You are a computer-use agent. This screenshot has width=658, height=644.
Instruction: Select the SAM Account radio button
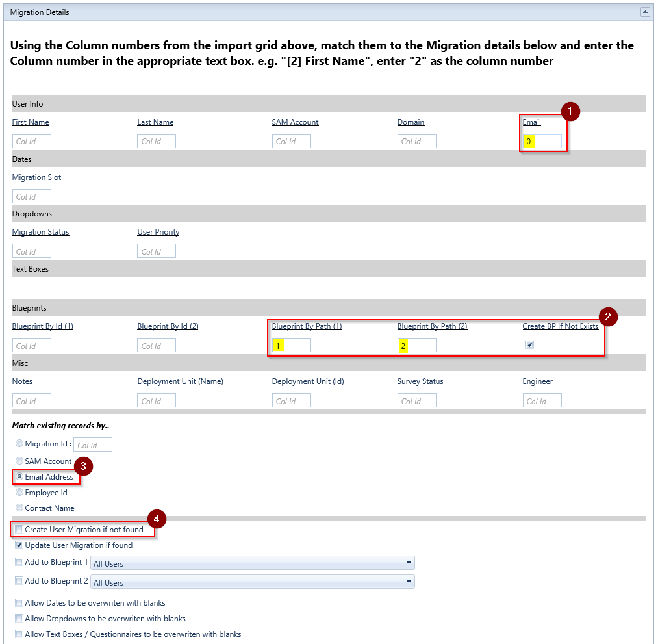pos(19,461)
